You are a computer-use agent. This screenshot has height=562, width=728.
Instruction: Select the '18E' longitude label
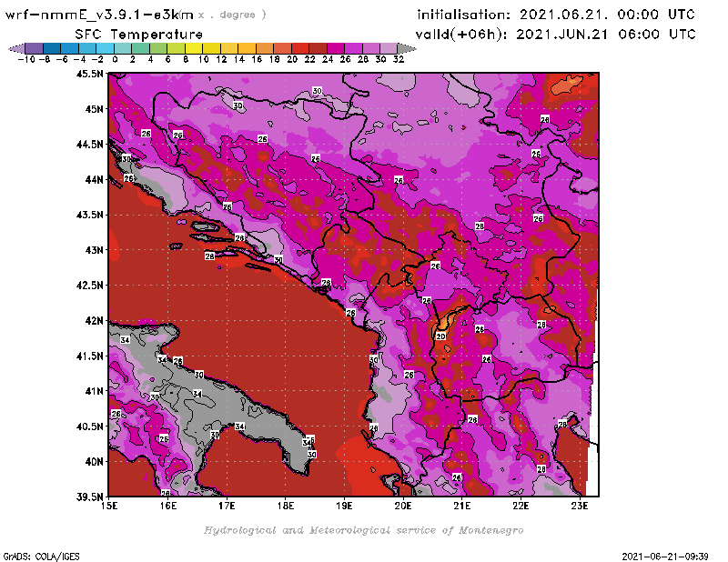[286, 506]
